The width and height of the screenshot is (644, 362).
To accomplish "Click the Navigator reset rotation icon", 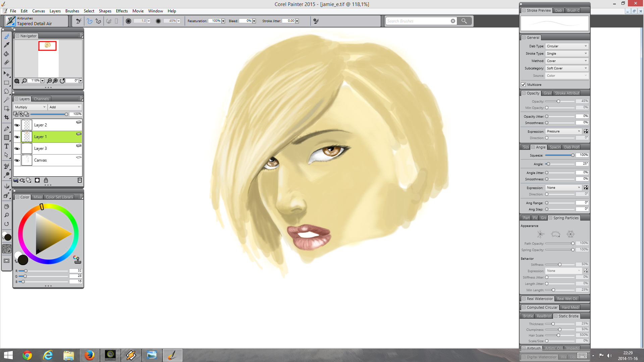I will 62,81.
